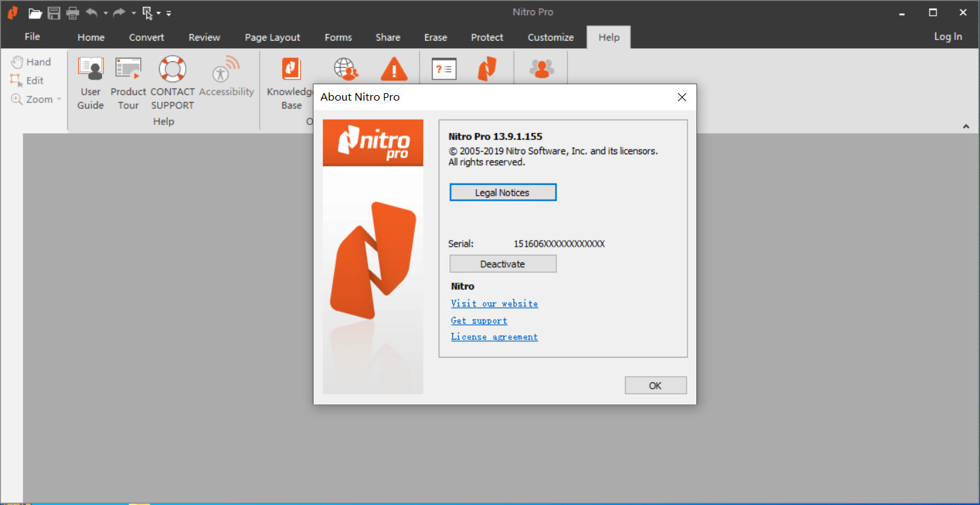Switch to the Convert tab
The height and width of the screenshot is (505, 980).
(147, 37)
